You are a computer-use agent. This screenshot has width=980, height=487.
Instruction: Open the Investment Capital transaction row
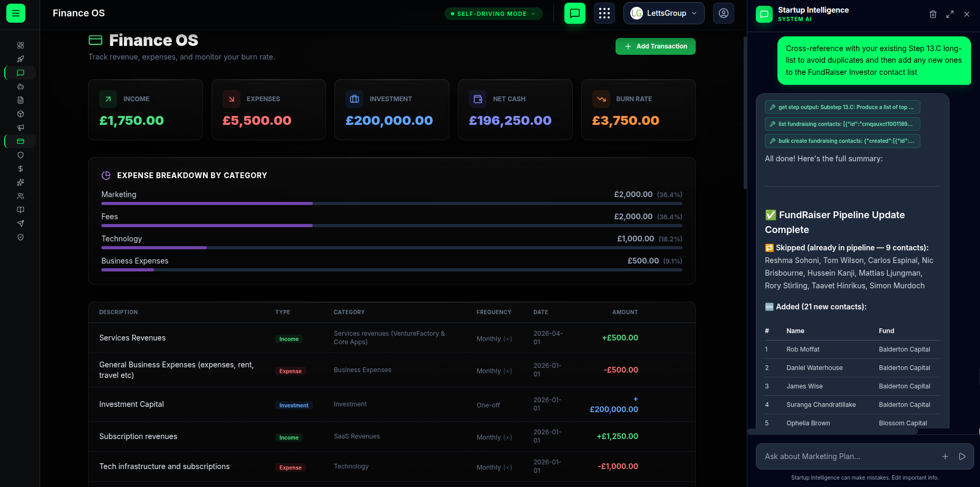point(392,404)
